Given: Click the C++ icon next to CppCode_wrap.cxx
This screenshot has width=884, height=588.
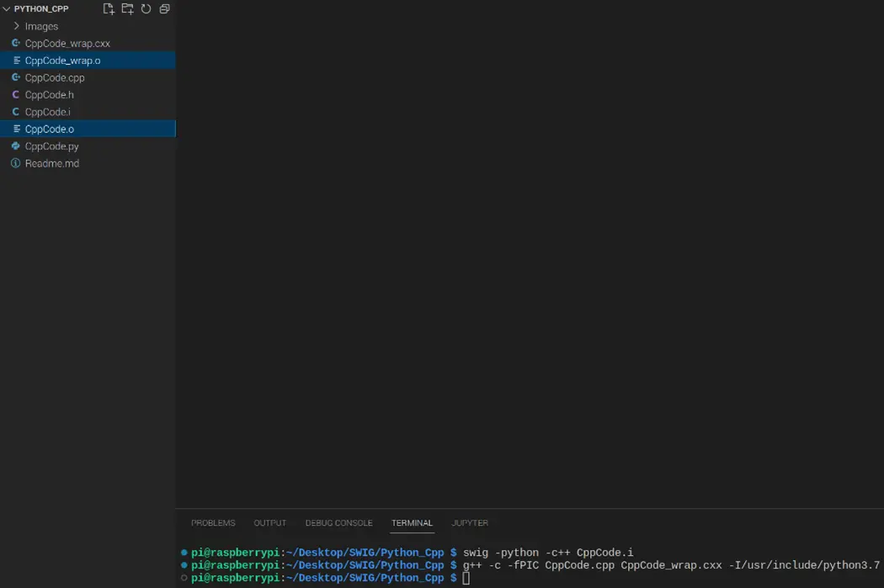Looking at the screenshot, I should tap(16, 44).
